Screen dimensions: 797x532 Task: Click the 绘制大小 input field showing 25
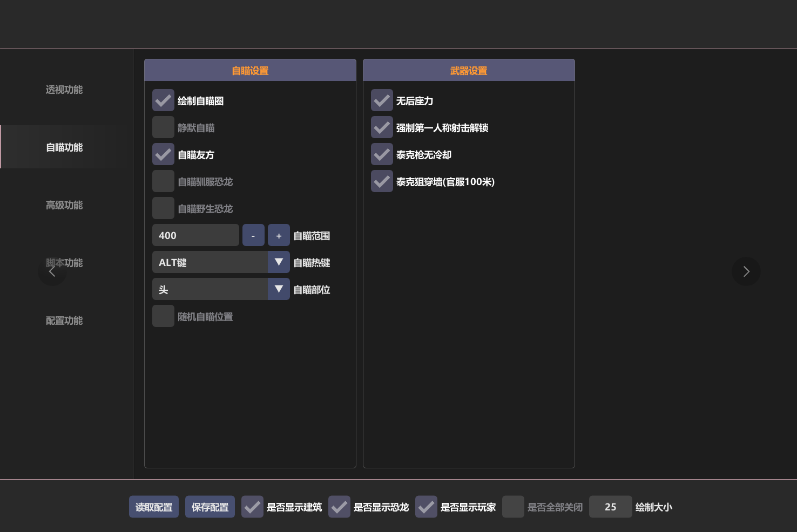pyautogui.click(x=611, y=507)
